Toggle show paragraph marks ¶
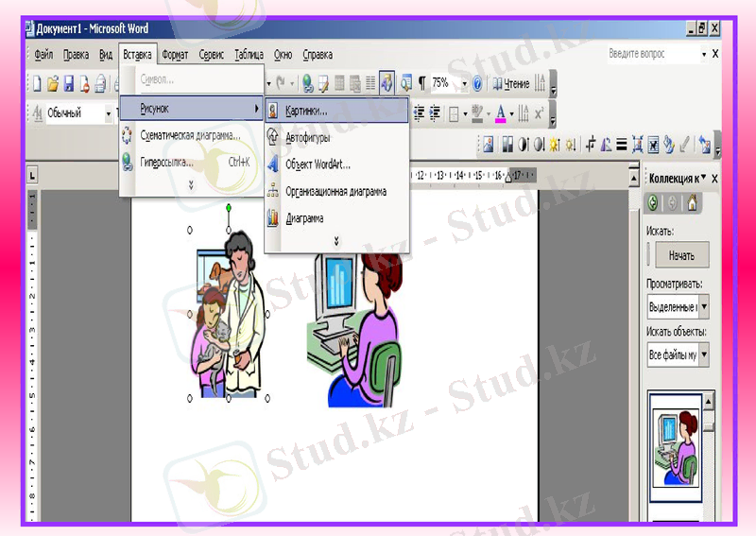This screenshot has height=536, width=756. click(421, 84)
